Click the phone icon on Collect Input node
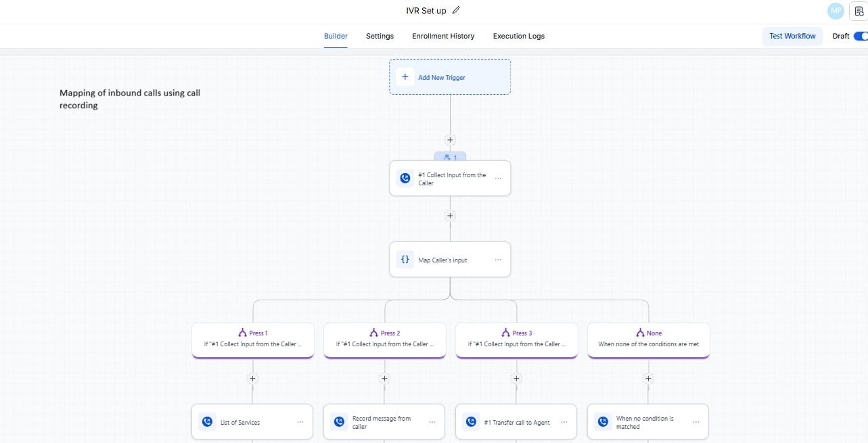This screenshot has height=443, width=868. coord(405,178)
